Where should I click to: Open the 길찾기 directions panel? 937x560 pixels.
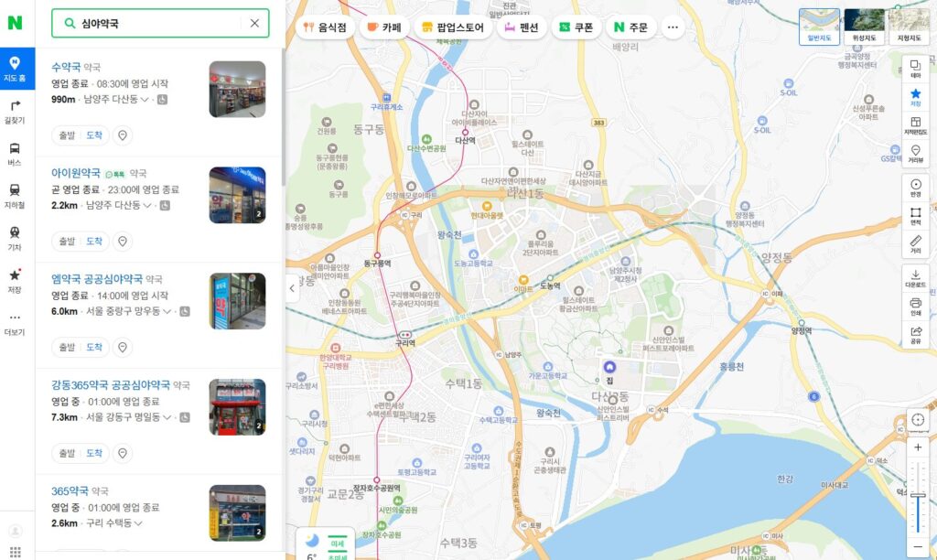(x=15, y=112)
